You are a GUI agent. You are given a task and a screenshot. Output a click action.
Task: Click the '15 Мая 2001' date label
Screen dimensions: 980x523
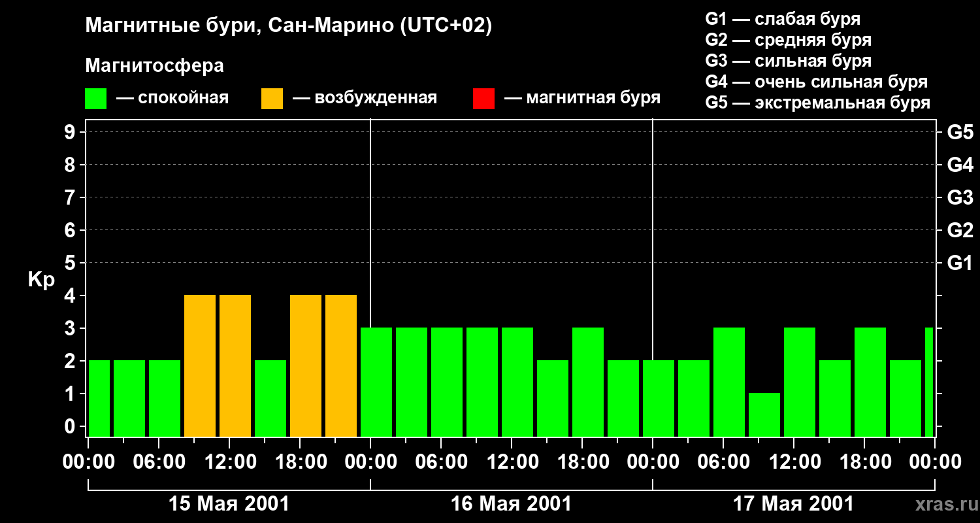tap(229, 503)
